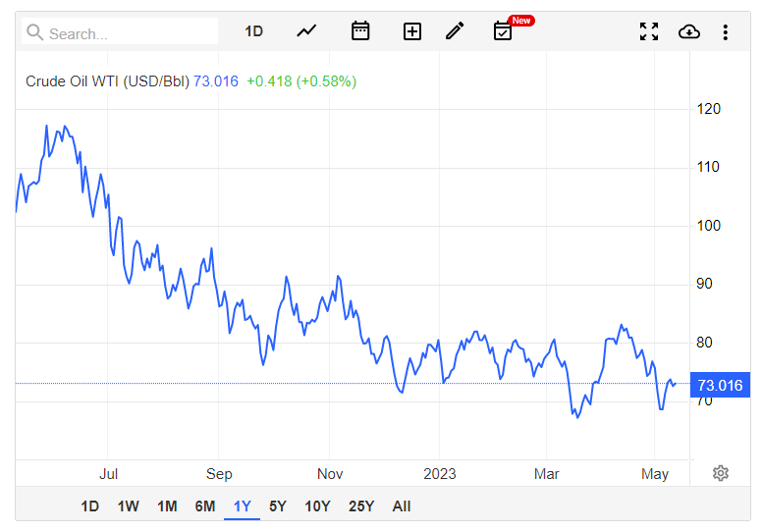Switch to the 1M range tab

167,506
